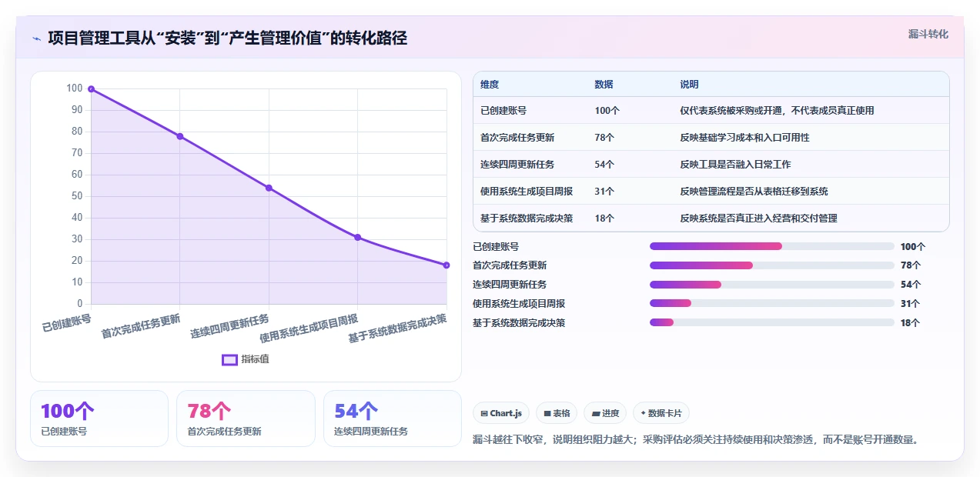Select the 54个 连续四周更新任务 stat card
Image resolution: width=980 pixels, height=477 pixels.
click(393, 419)
